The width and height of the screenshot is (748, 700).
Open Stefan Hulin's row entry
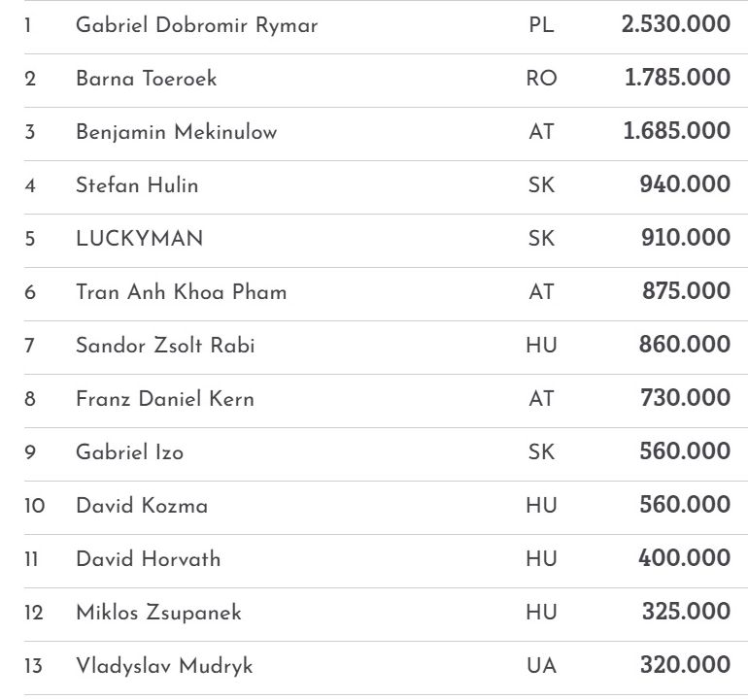point(137,185)
